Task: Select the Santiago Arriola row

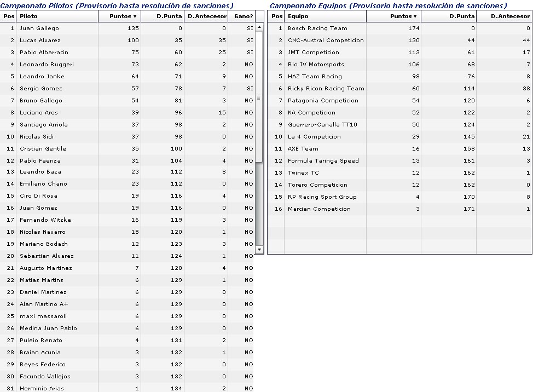Action: (127, 125)
